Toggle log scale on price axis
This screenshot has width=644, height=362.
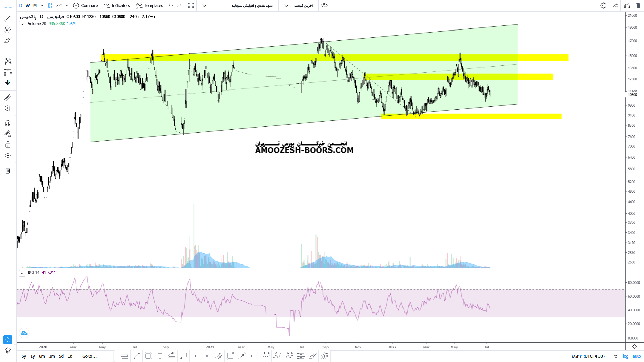626,356
